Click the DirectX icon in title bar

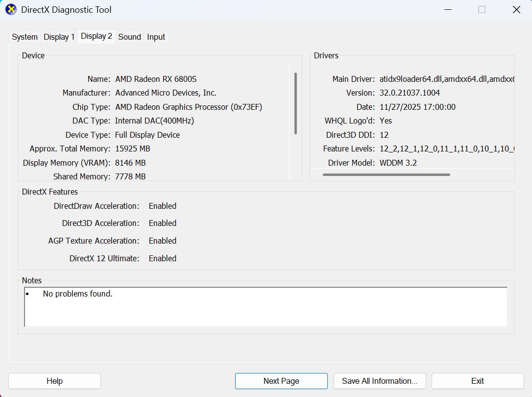[11, 9]
